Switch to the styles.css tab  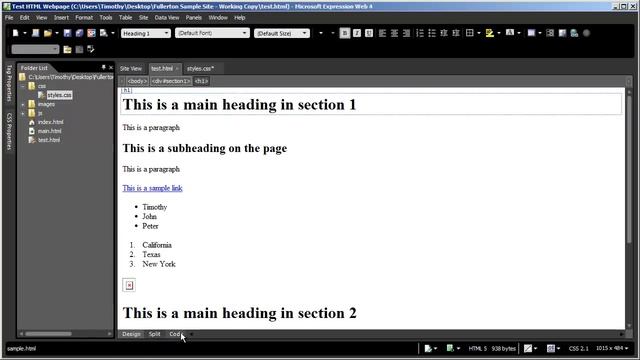(200, 69)
